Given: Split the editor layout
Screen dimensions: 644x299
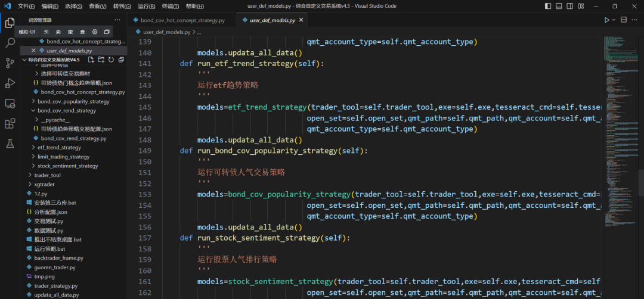Looking at the screenshot, I should point(624,20).
